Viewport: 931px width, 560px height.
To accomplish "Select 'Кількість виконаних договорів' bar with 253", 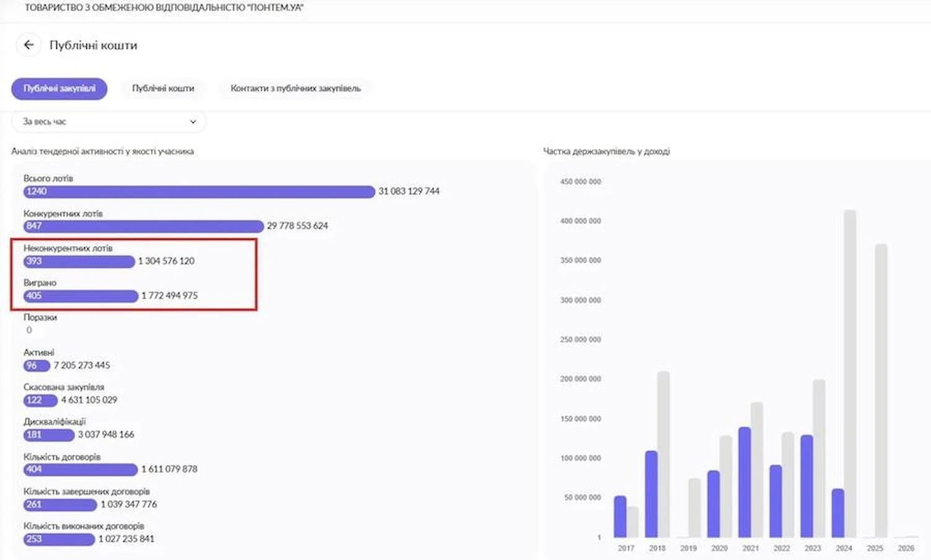I will (59, 539).
